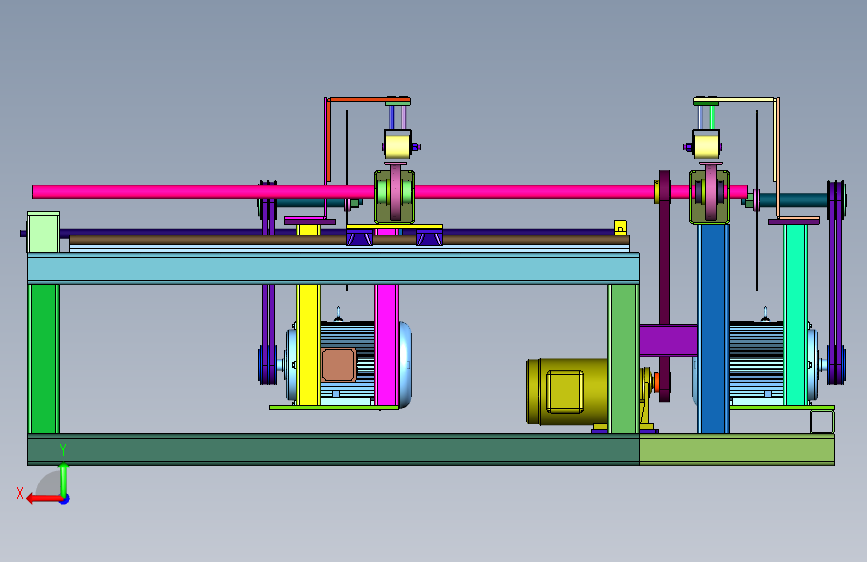Select the yellow carriage plate above wedges
867x562 pixels.
394,227
